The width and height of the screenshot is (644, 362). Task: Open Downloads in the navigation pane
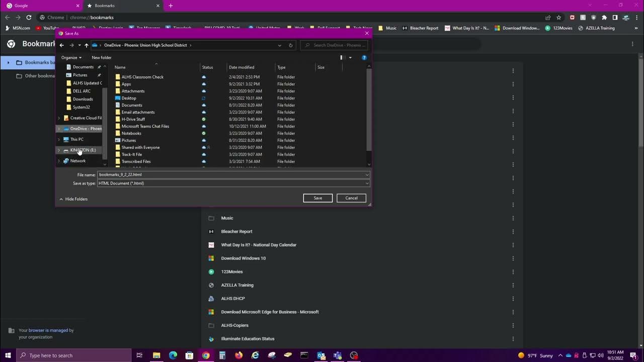click(83, 99)
